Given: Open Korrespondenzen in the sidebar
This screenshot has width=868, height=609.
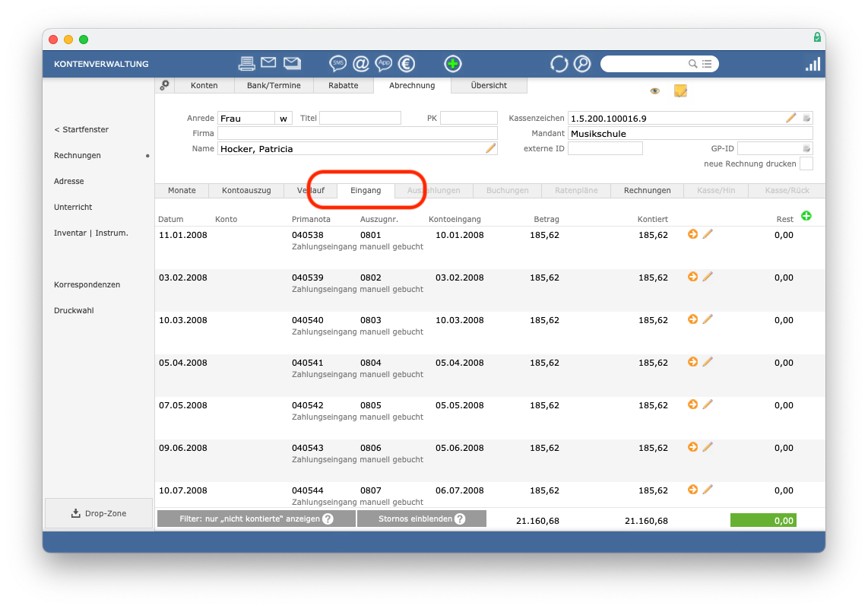Looking at the screenshot, I should [x=87, y=284].
